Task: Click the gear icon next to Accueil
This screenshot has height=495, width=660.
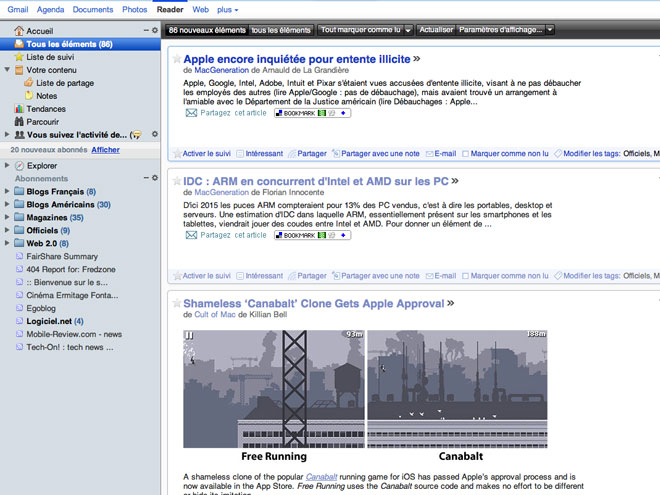Action: pos(155,30)
